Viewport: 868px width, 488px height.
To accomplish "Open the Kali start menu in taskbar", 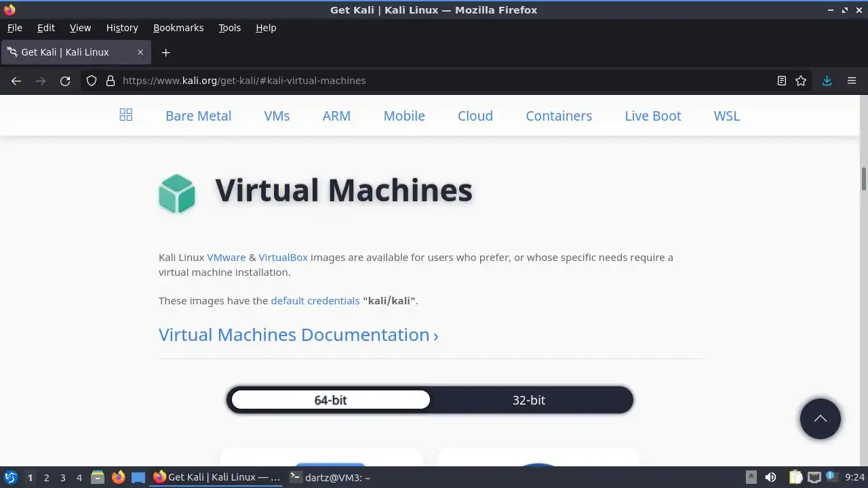I will [x=10, y=477].
